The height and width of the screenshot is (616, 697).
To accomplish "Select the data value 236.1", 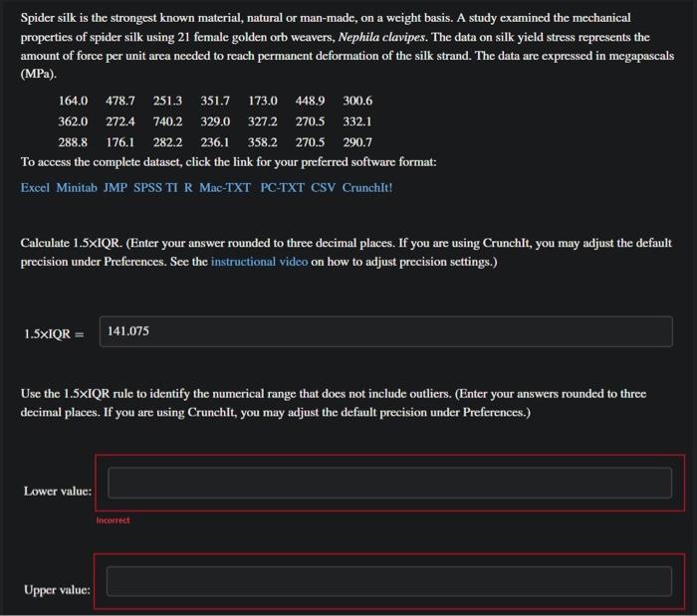I will pyautogui.click(x=215, y=142).
